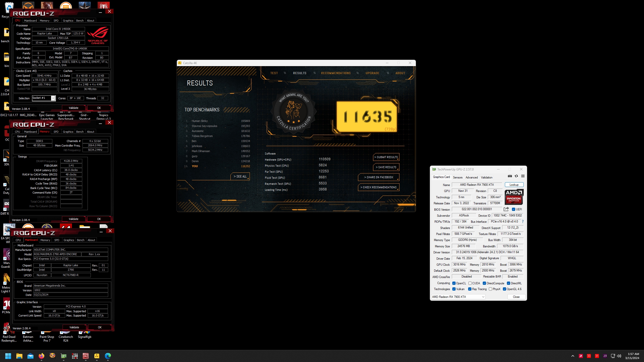Click the AMD Radeon Graphics logo
The height and width of the screenshot is (362, 644).
pyautogui.click(x=514, y=197)
